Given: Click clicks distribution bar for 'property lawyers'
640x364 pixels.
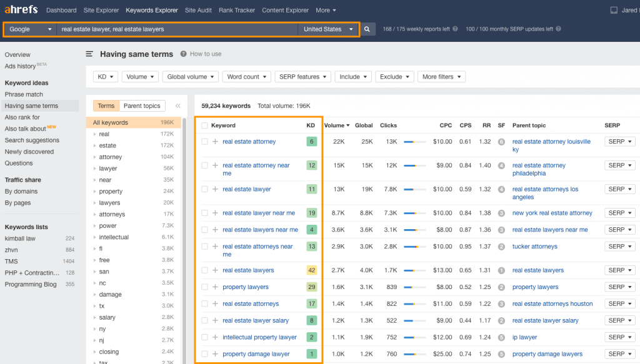Looking at the screenshot, I should tap(415, 287).
